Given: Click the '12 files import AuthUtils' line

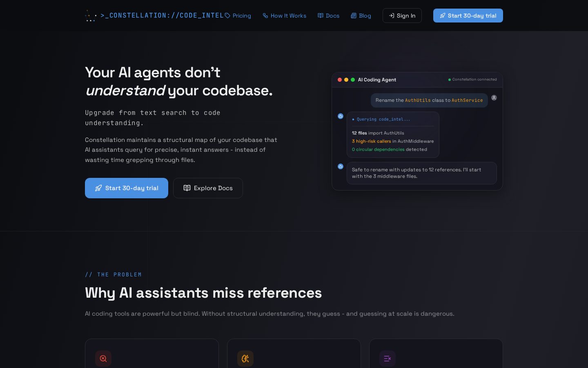Looking at the screenshot, I should [378, 133].
